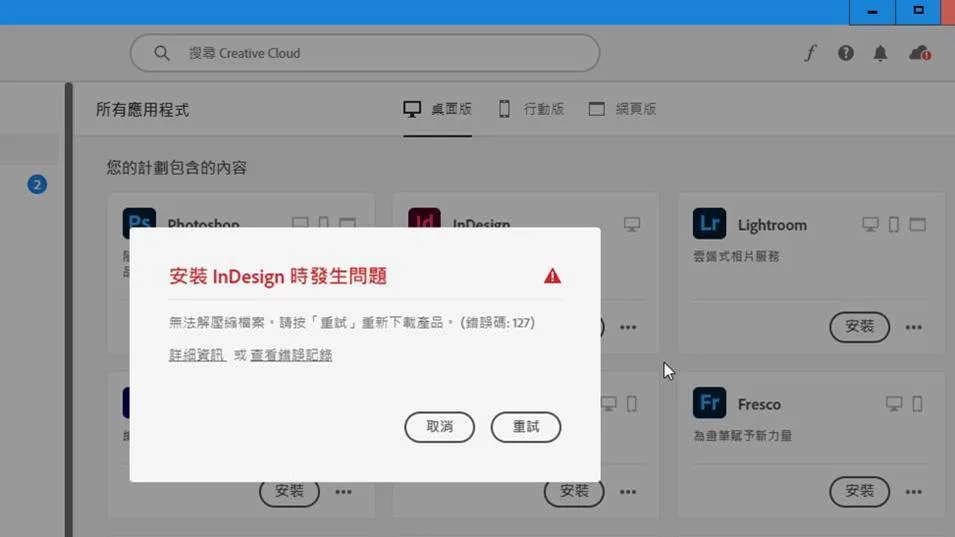Click the Lightroom app name text

772,225
